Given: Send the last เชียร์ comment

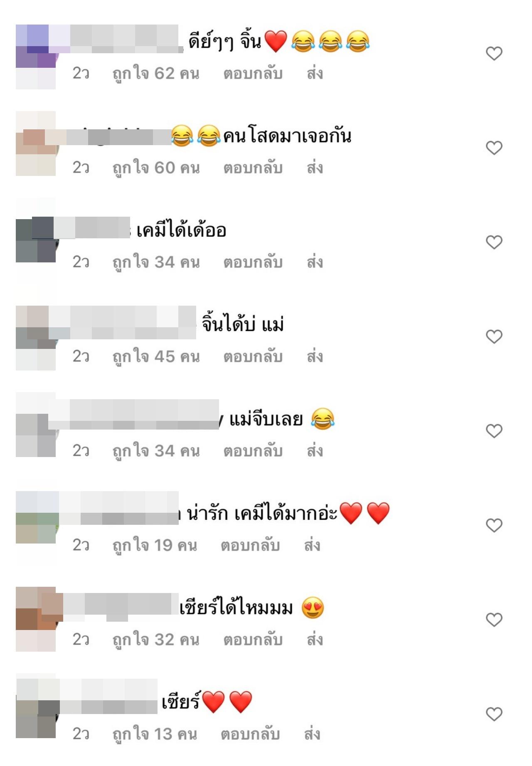Looking at the screenshot, I should coord(312,734).
